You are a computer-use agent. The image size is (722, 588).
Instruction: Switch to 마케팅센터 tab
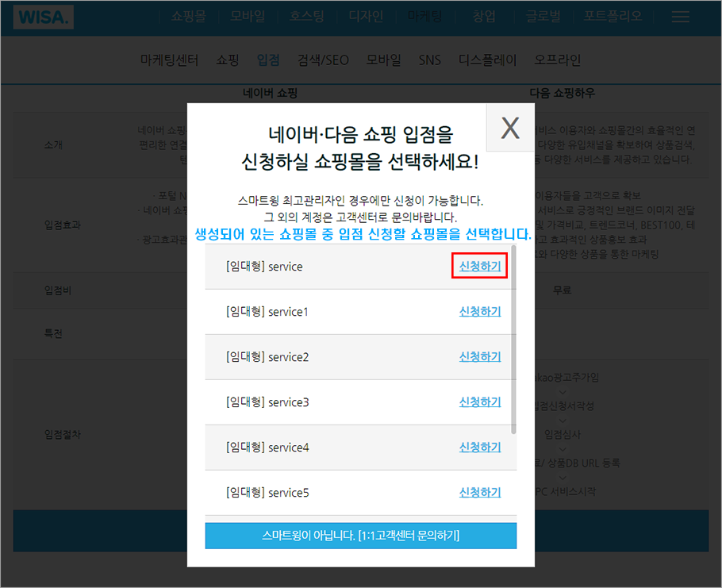(170, 60)
